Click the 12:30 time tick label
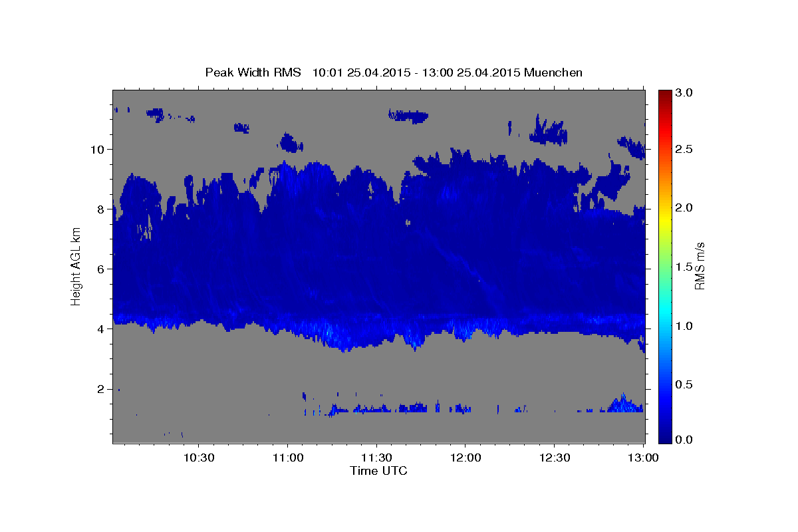 (554, 458)
